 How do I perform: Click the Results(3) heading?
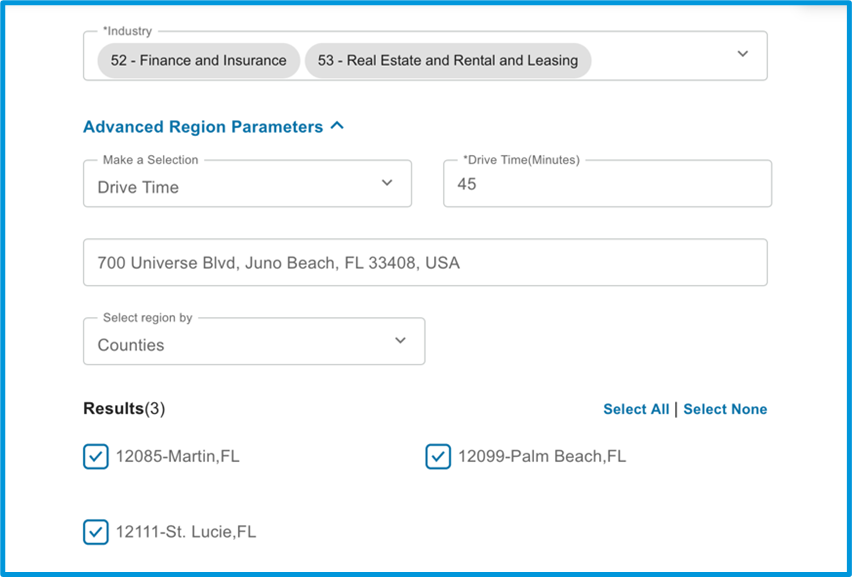tap(124, 409)
